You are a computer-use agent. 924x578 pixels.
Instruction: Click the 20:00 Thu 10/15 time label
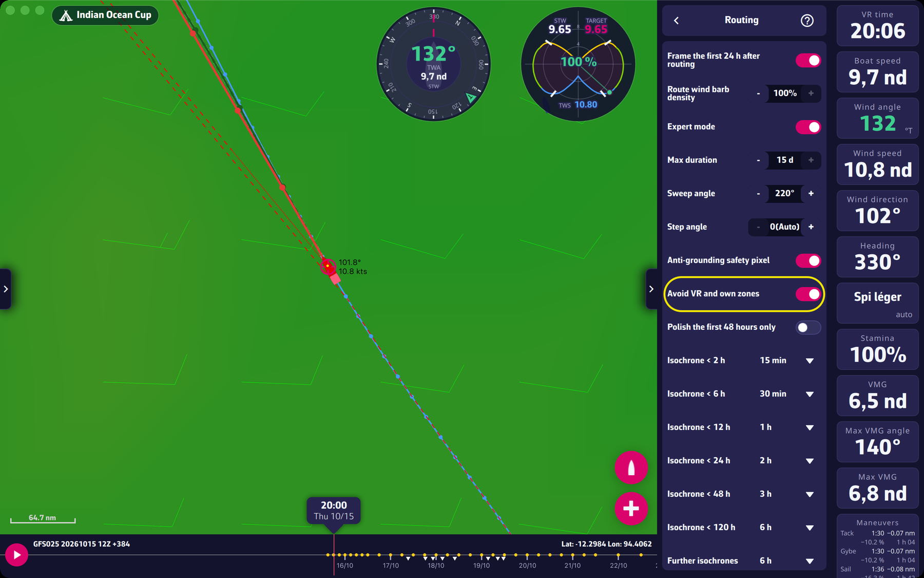334,511
